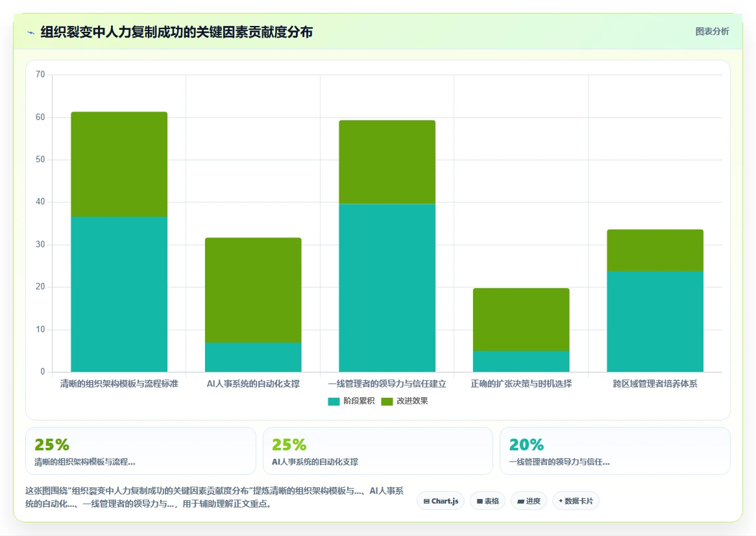Click the teal bar segment for 正确的扩张决策与时机选择
The height and width of the screenshot is (536, 756).
521,361
